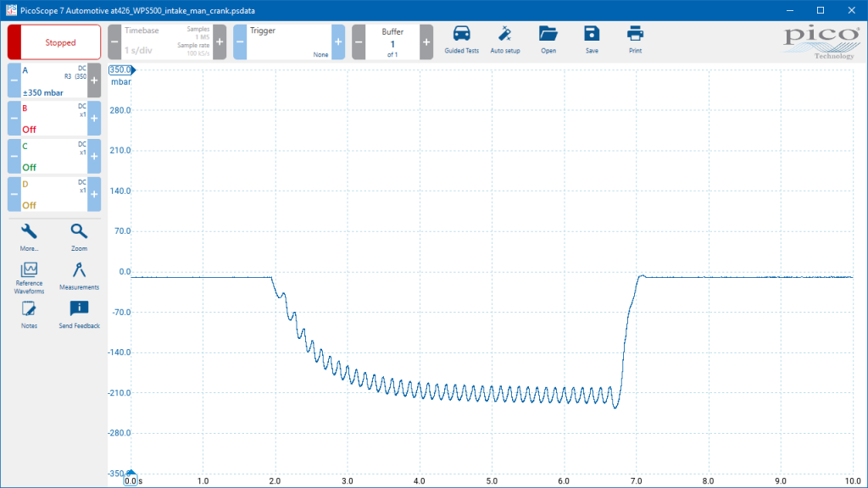
Task: Open the Buffer 1 of 1 overview
Action: [x=392, y=42]
